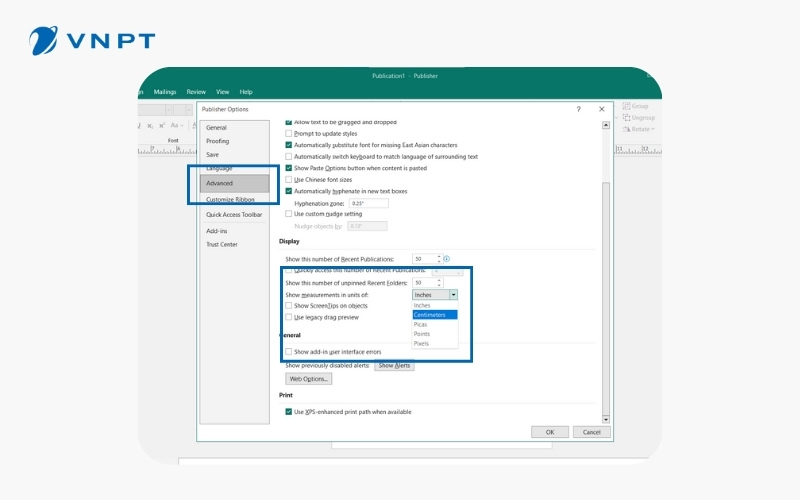Click the Help question mark in dialog title bar

pos(578,109)
